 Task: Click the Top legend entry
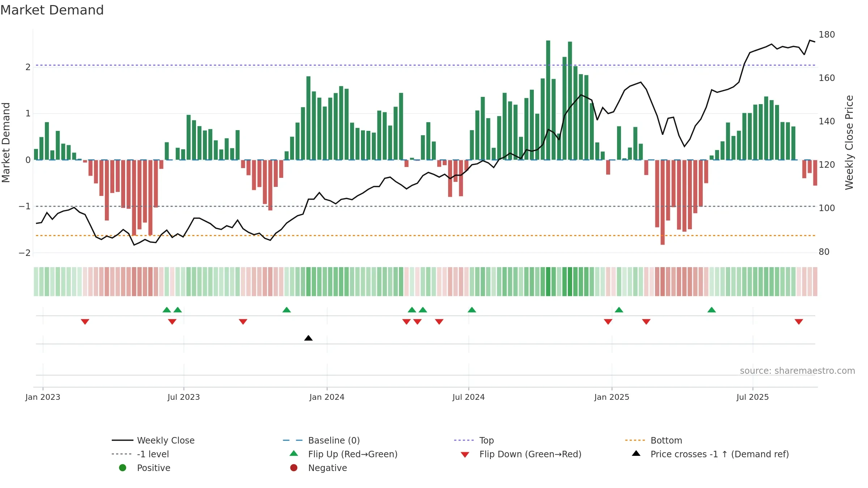pyautogui.click(x=474, y=440)
